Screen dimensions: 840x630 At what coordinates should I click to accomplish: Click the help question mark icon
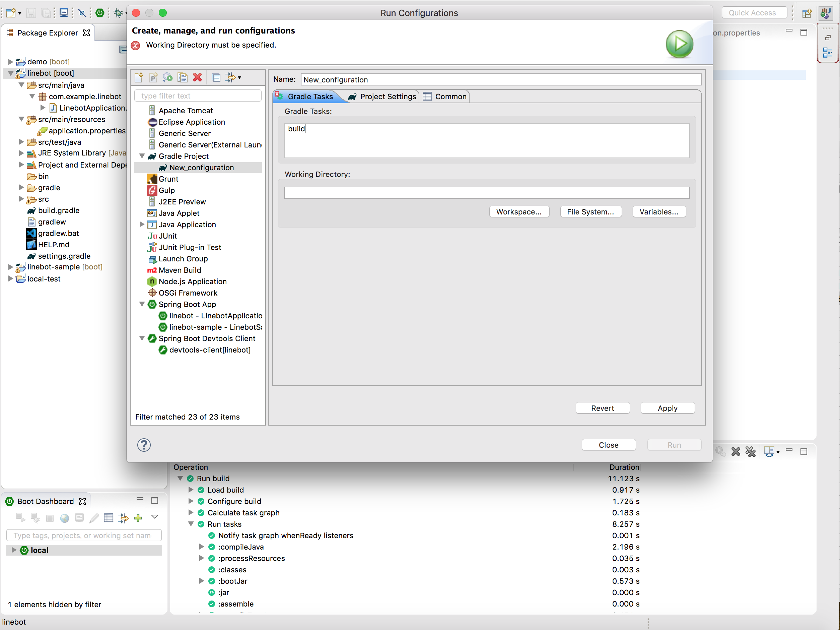coord(144,445)
